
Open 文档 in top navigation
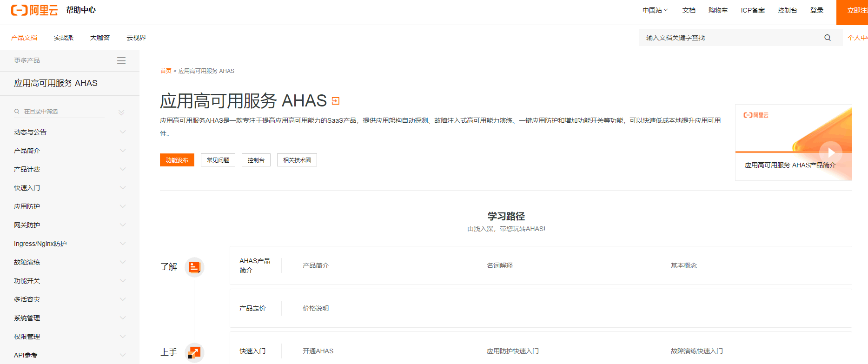pyautogui.click(x=689, y=10)
